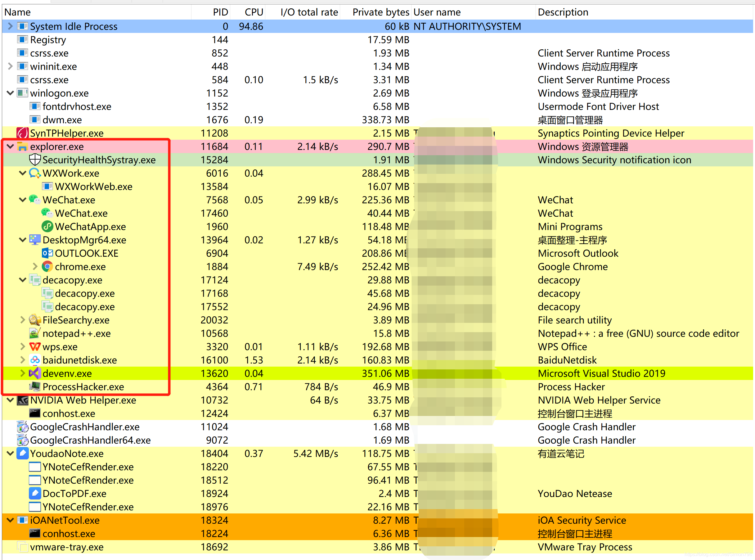Click the WeChatApp.exe mini program icon

[x=47, y=226]
